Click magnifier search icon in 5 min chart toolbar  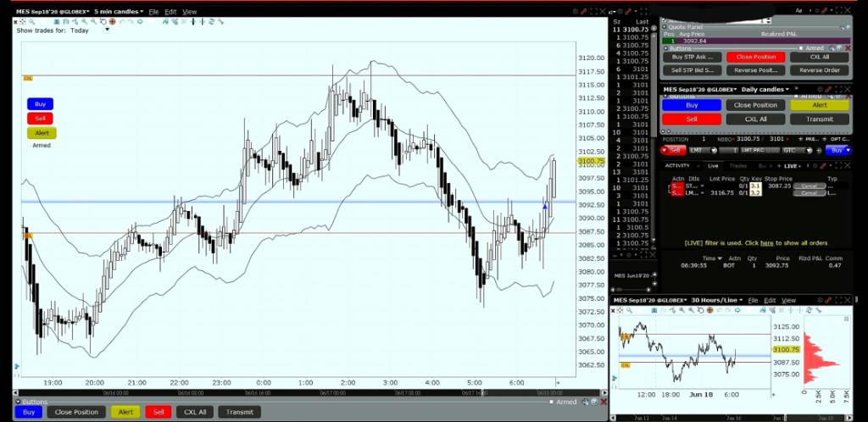(32, 21)
